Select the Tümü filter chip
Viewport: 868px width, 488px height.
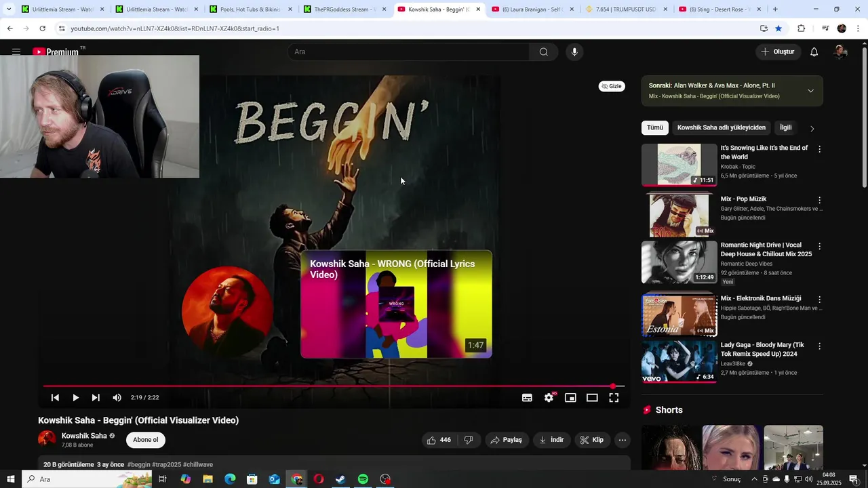pyautogui.click(x=655, y=127)
